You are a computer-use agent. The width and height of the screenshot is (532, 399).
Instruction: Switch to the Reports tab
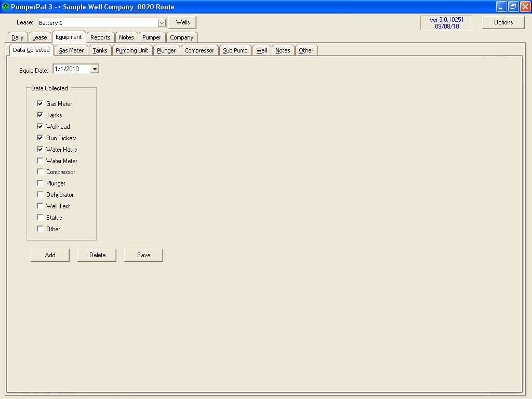click(100, 37)
